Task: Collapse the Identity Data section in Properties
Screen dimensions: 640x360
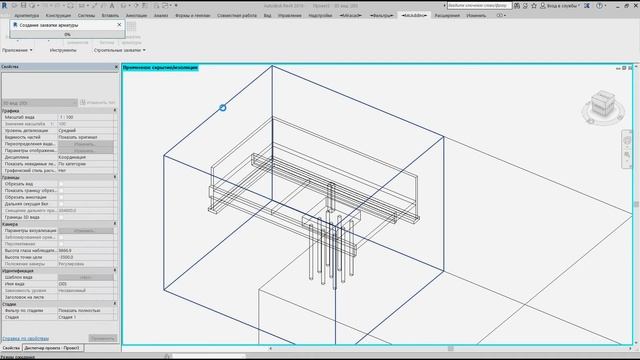Action: [115, 270]
